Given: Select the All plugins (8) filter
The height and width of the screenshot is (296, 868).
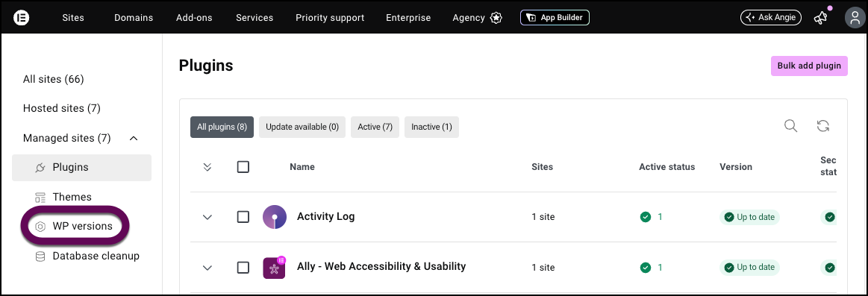Looking at the screenshot, I should click(x=222, y=127).
